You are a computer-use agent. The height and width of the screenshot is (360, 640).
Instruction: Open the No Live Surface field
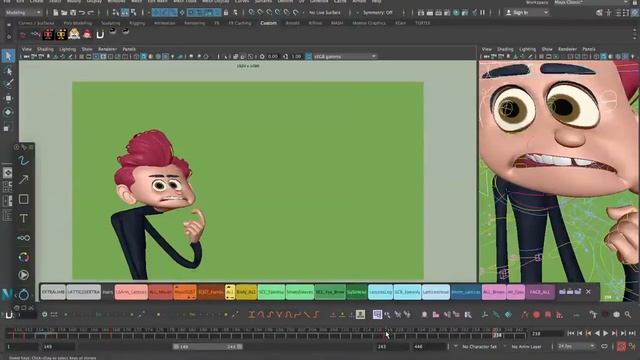click(325, 13)
